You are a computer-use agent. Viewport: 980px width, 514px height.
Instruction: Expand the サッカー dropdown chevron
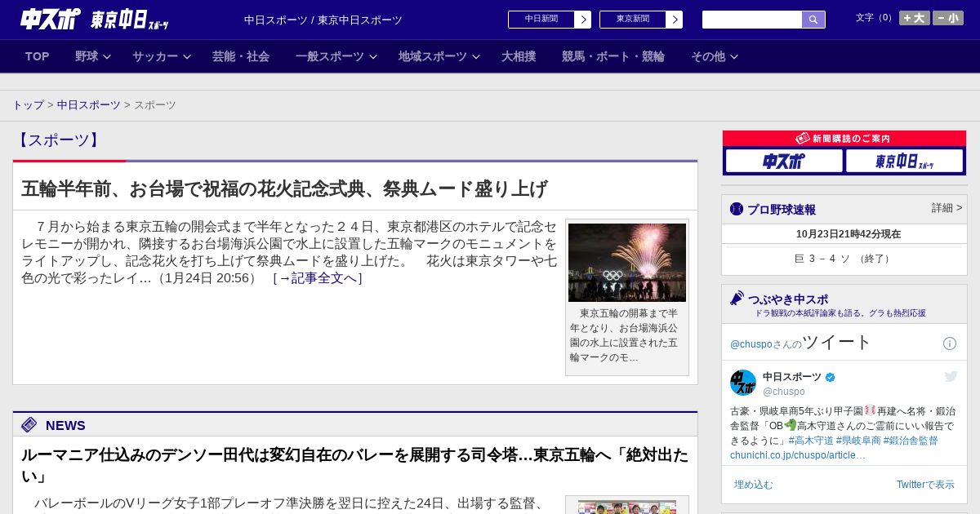coord(186,56)
